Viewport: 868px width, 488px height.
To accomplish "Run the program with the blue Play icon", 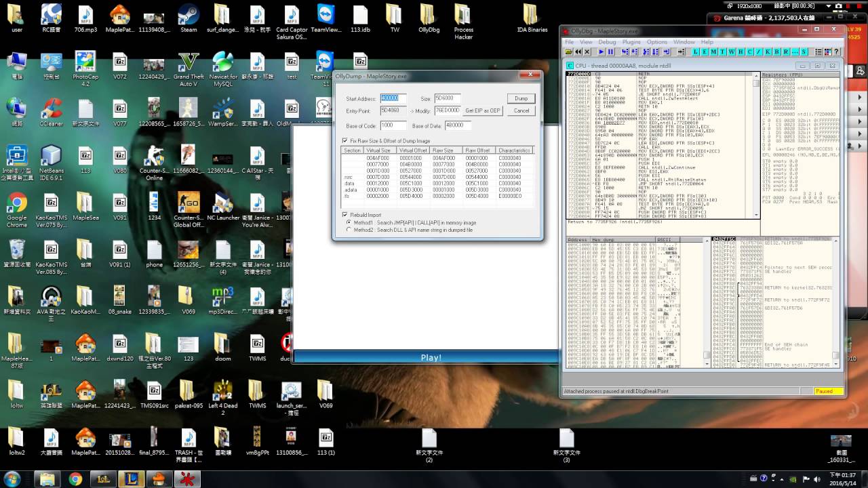I will point(601,52).
